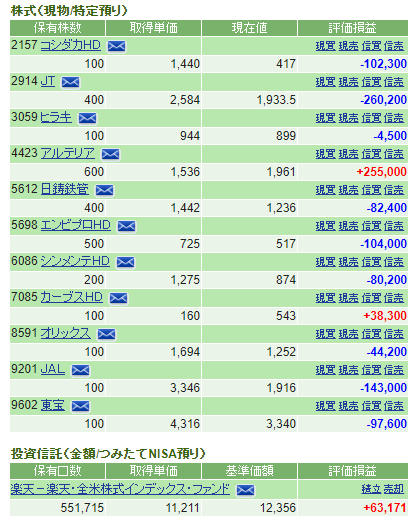Open the mail alert icon for ヒラキ

pos(87,118)
